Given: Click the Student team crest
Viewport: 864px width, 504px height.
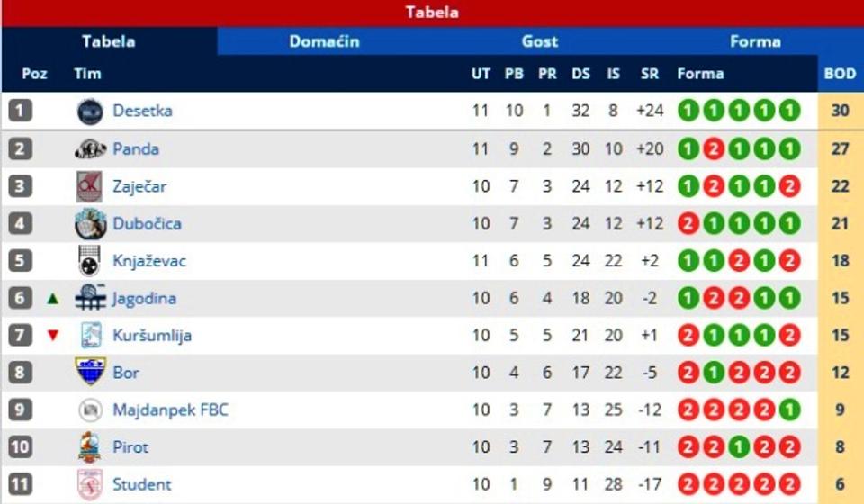Looking at the screenshot, I should point(90,484).
